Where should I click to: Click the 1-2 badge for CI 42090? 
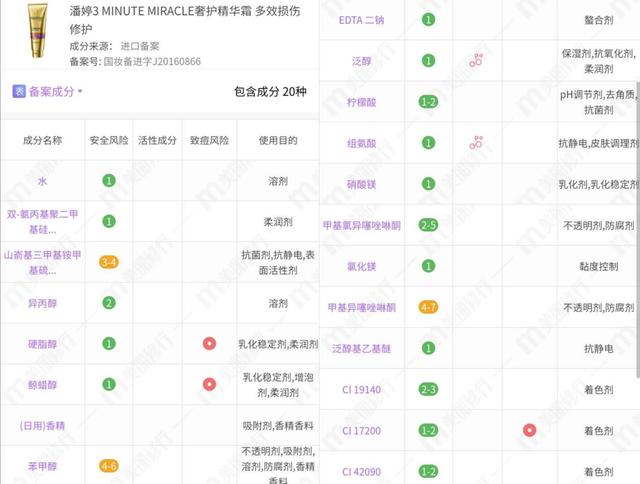(x=428, y=471)
